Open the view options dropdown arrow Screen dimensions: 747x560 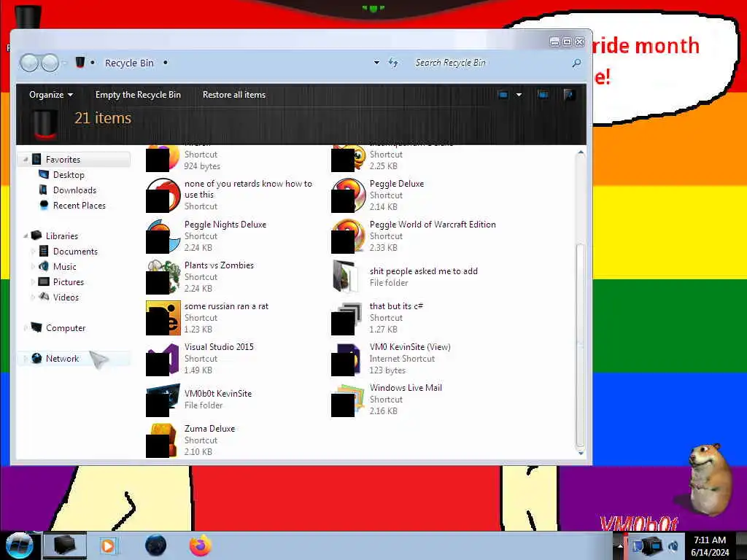point(519,95)
